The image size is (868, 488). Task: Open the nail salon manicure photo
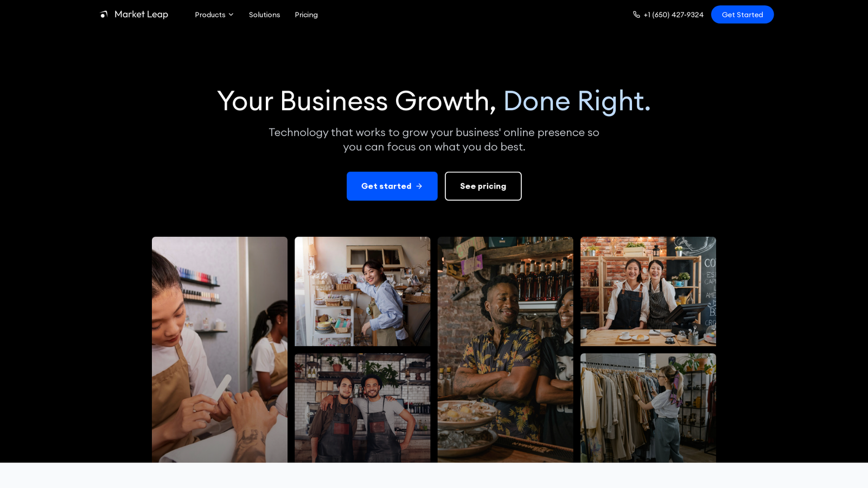pyautogui.click(x=220, y=350)
